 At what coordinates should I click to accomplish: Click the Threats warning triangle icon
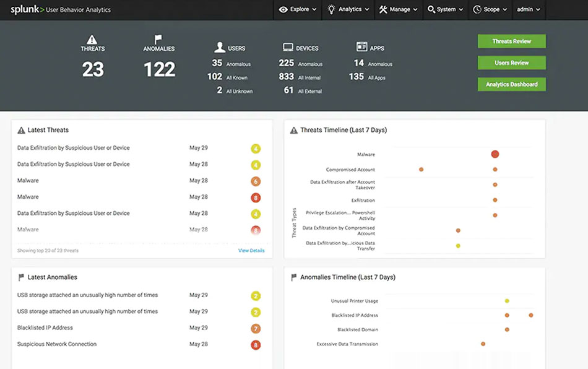(92, 39)
